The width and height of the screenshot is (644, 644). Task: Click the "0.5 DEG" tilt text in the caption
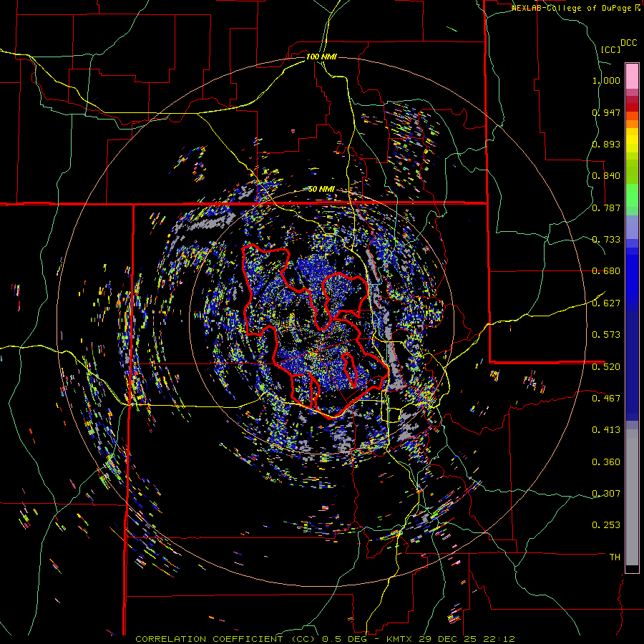(345, 639)
